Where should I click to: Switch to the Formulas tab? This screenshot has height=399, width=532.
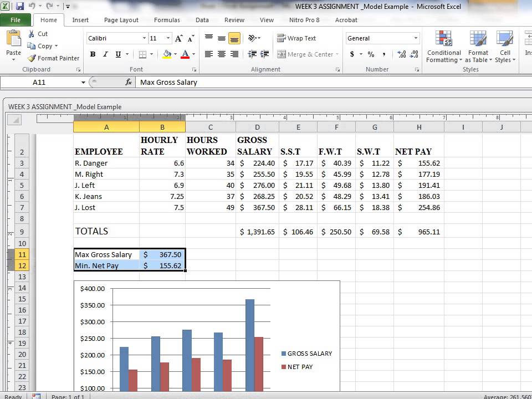pyautogui.click(x=167, y=20)
